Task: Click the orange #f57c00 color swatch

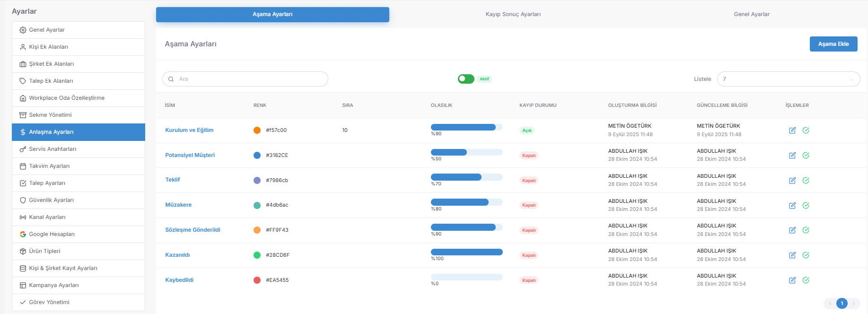Action: pos(257,130)
